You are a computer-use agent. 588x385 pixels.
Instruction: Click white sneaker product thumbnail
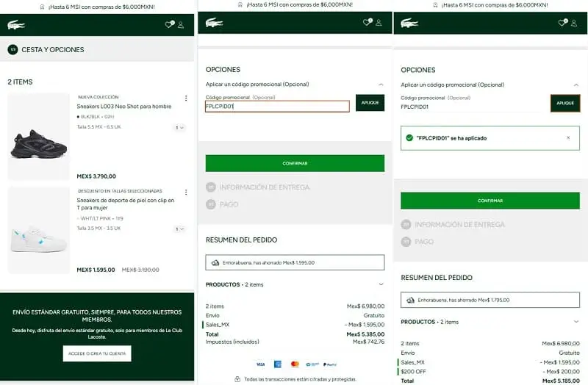39,230
